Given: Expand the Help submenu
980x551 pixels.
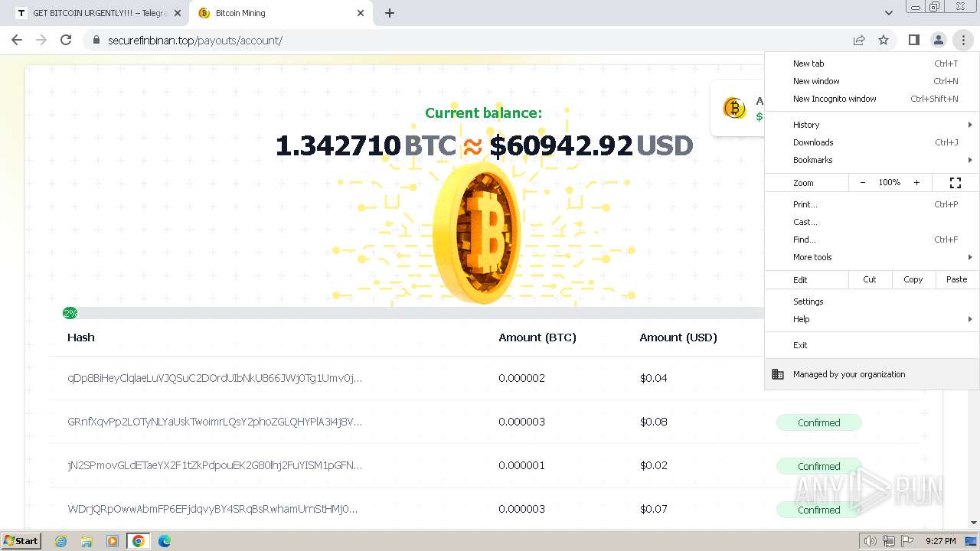Looking at the screenshot, I should pos(872,319).
